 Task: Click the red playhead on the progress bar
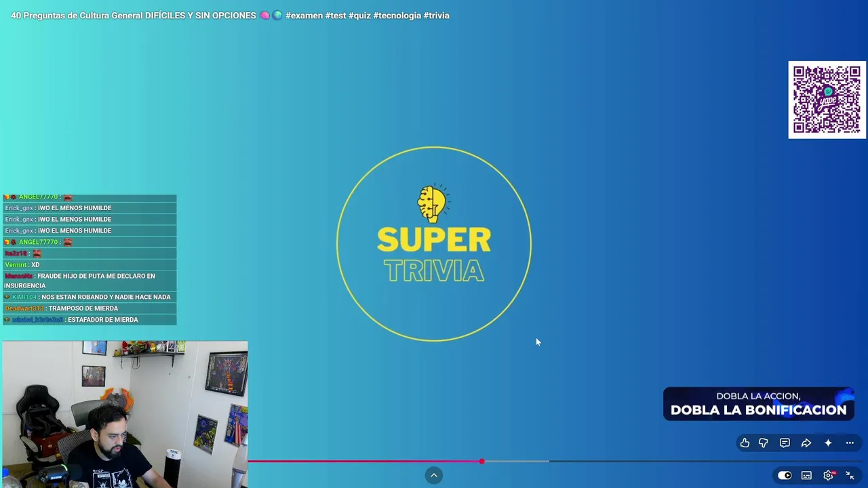(481, 462)
